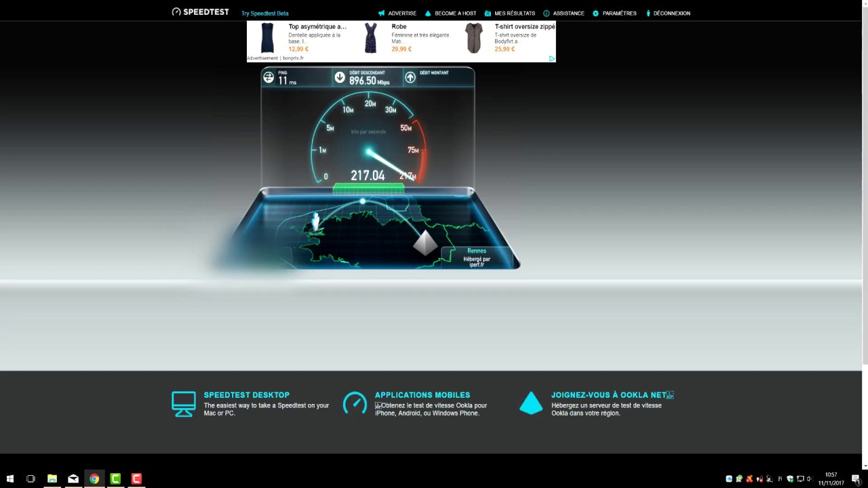Open the Action Center notifications icon
The height and width of the screenshot is (488, 868).
point(856,479)
